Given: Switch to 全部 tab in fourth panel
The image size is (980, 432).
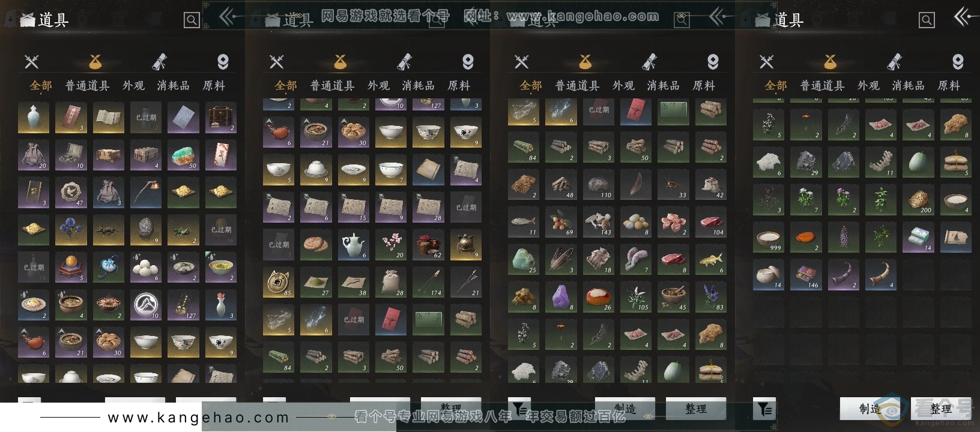Looking at the screenshot, I should tap(776, 86).
